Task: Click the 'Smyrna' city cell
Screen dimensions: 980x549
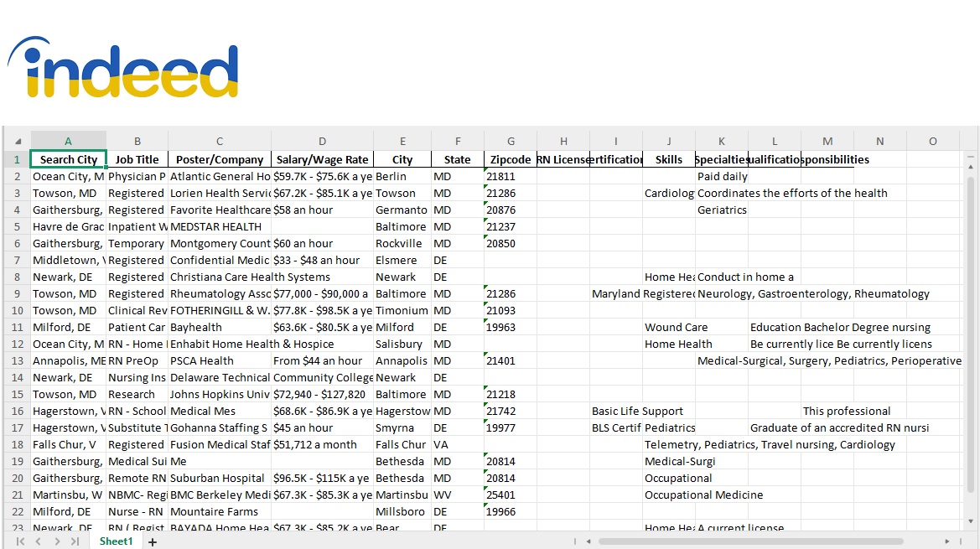Action: tap(402, 427)
